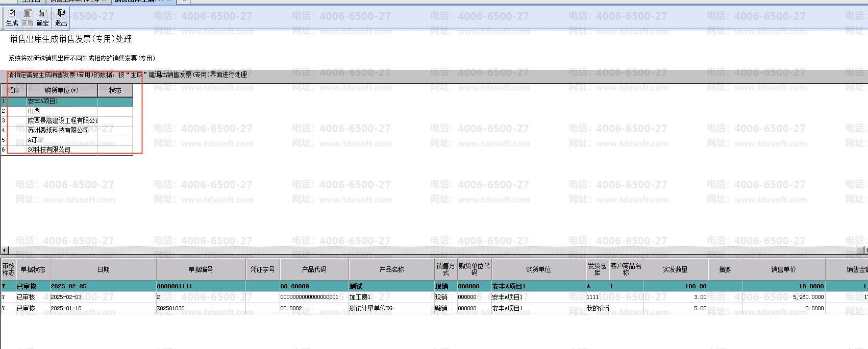Click the 退出 (exit) door icon
The width and height of the screenshot is (868, 349).
tap(61, 18)
